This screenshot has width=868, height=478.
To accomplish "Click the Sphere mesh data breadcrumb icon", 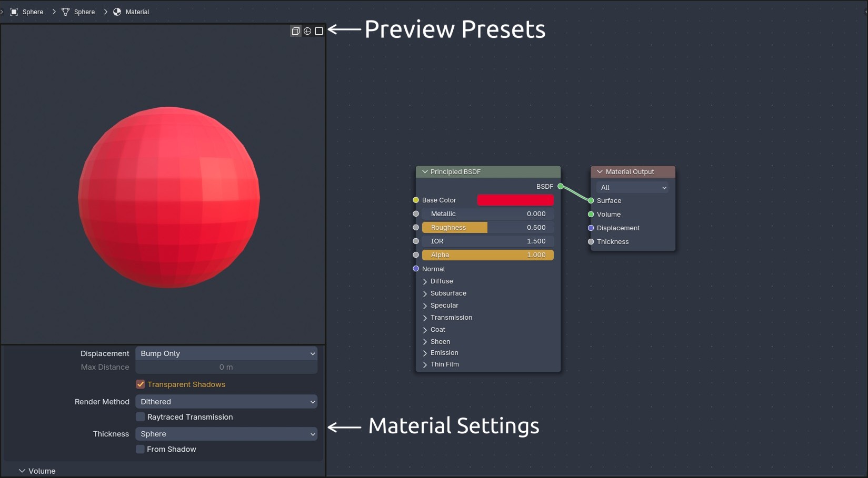I will coord(66,12).
